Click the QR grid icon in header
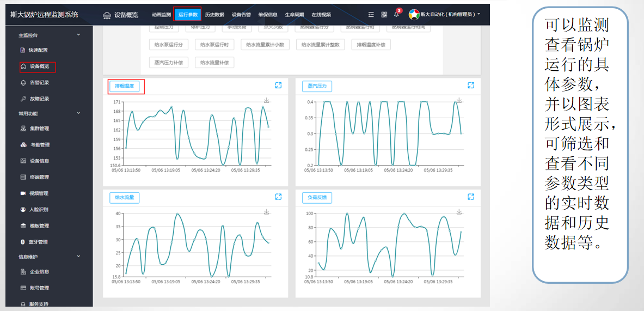This screenshot has height=311, width=644. click(384, 15)
